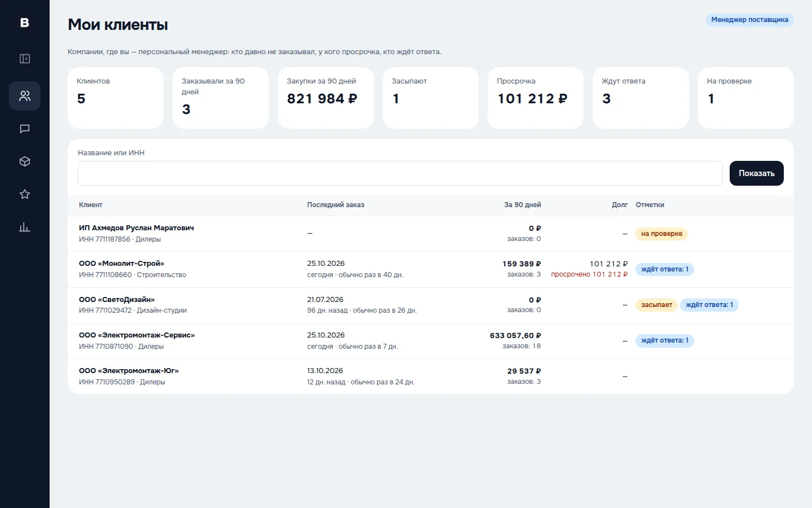Click the «21.07.2026» last order date

pyautogui.click(x=325, y=300)
